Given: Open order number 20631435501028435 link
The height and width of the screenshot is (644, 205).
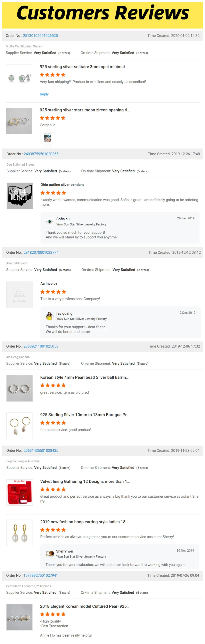Looking at the screenshot, I should tap(41, 450).
